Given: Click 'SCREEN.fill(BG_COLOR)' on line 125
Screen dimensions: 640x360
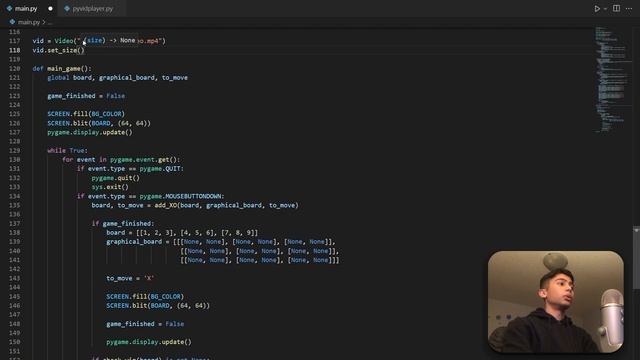Looking at the screenshot, I should pos(86,114).
